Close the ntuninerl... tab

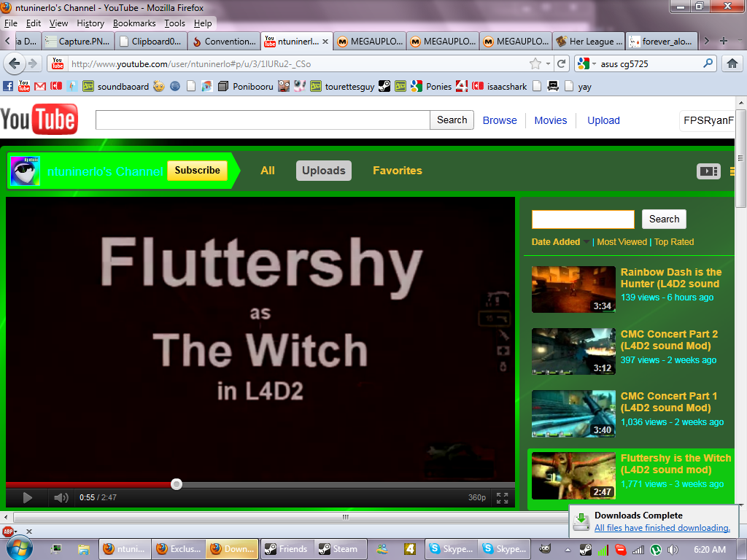tap(325, 42)
